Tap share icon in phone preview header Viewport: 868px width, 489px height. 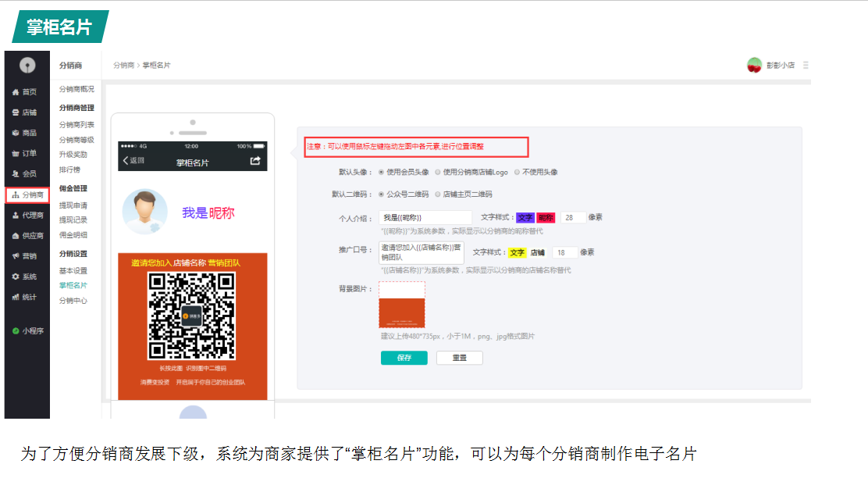[254, 161]
